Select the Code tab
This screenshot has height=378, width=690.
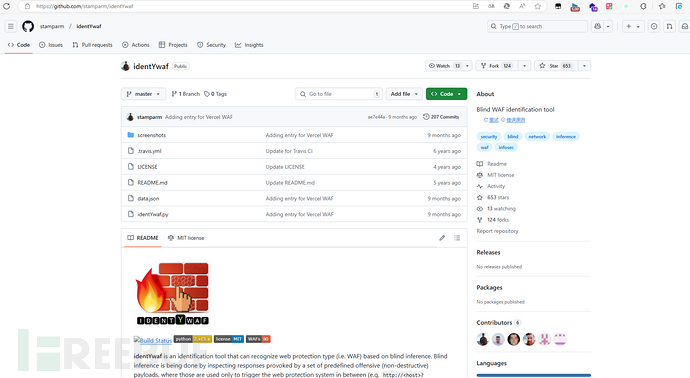pyautogui.click(x=19, y=45)
